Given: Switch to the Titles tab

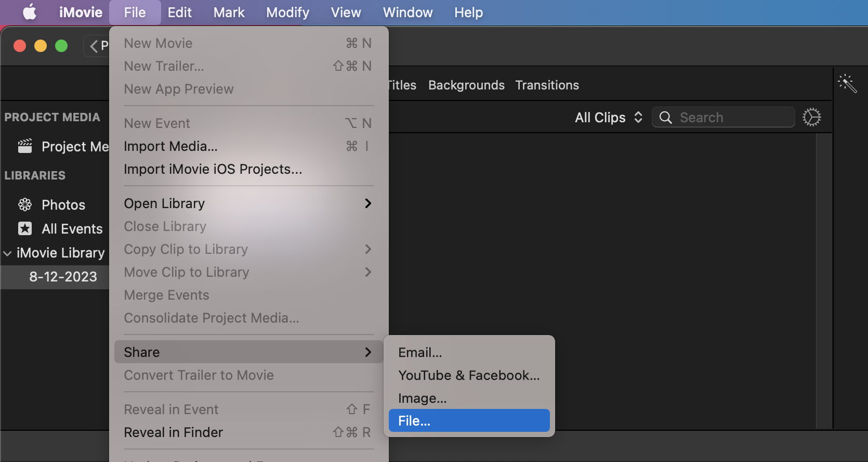Looking at the screenshot, I should click(x=403, y=85).
